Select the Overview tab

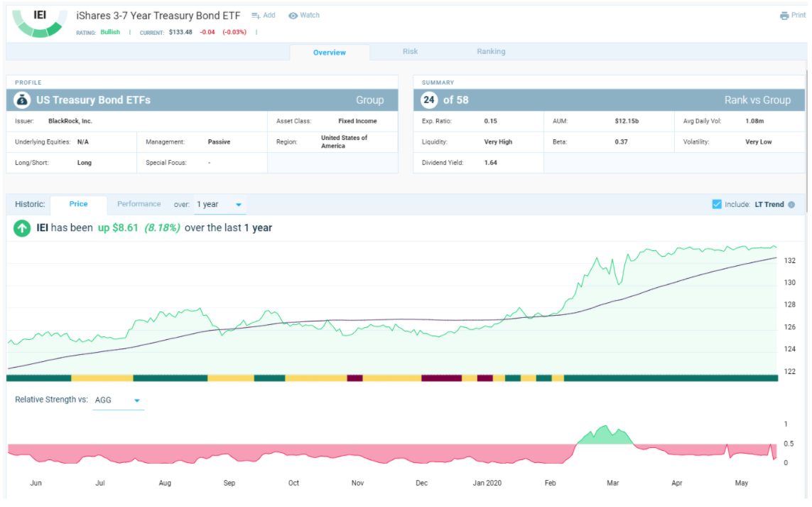pyautogui.click(x=329, y=52)
